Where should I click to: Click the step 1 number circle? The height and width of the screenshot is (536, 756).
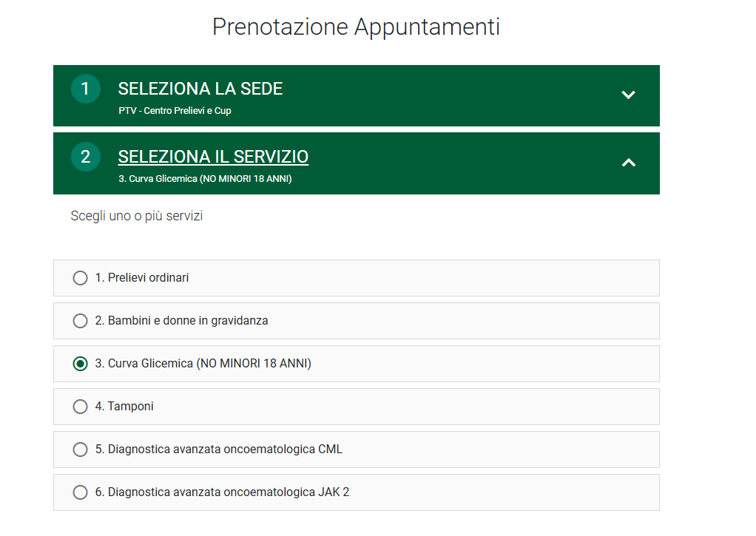pyautogui.click(x=85, y=89)
